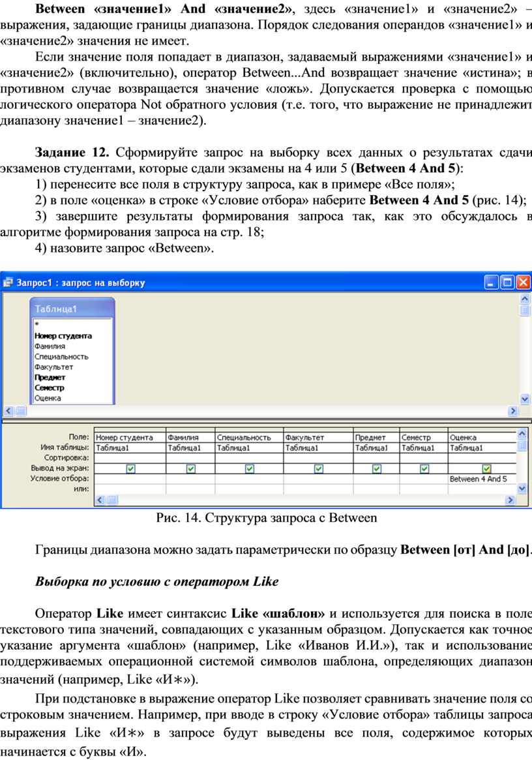Click grid pane vertical scroll up arrow

[522, 433]
